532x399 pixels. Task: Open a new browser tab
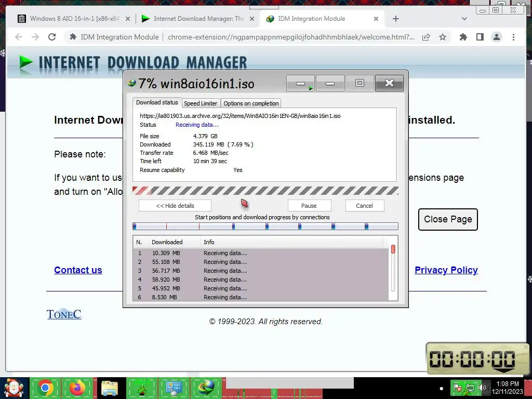[x=395, y=19]
